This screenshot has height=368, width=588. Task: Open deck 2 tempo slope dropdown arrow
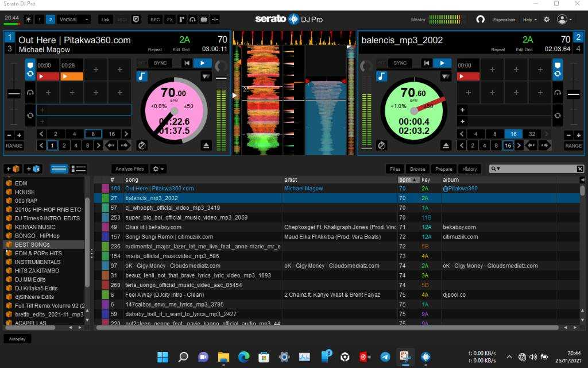coord(446,76)
